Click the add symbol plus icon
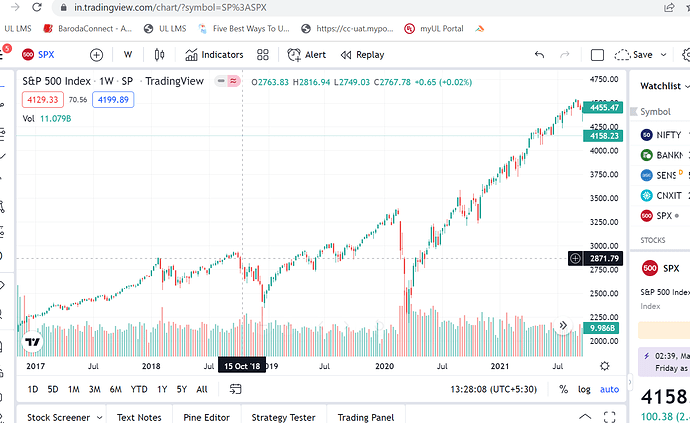The height and width of the screenshot is (423, 690). [x=96, y=55]
